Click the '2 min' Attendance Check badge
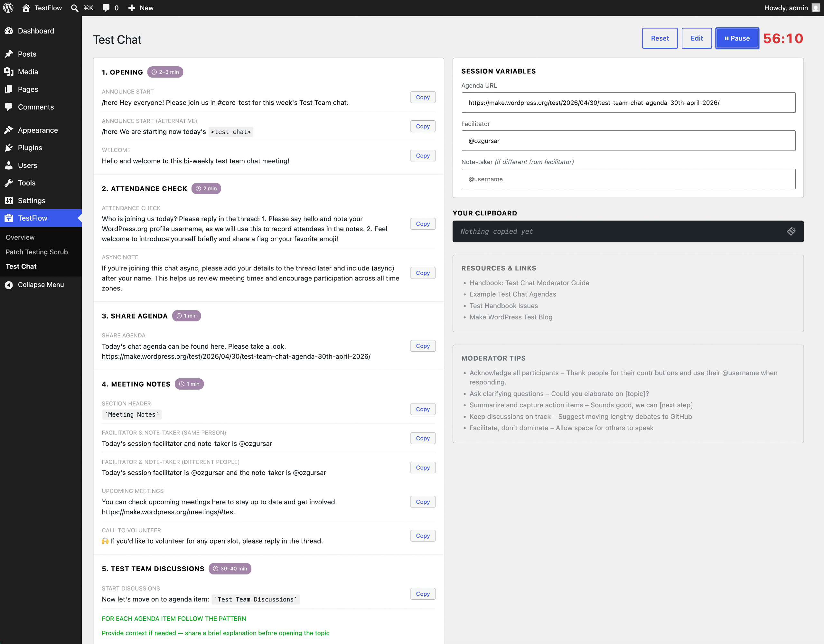This screenshot has height=644, width=824. coord(206,188)
